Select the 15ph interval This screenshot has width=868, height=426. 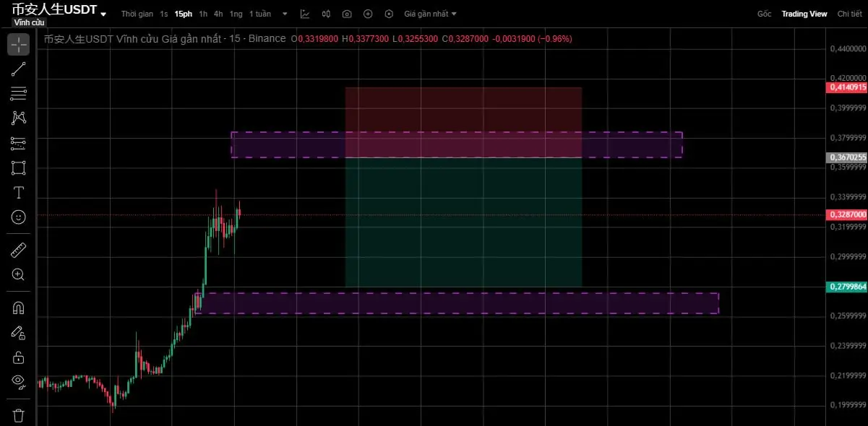coord(184,14)
